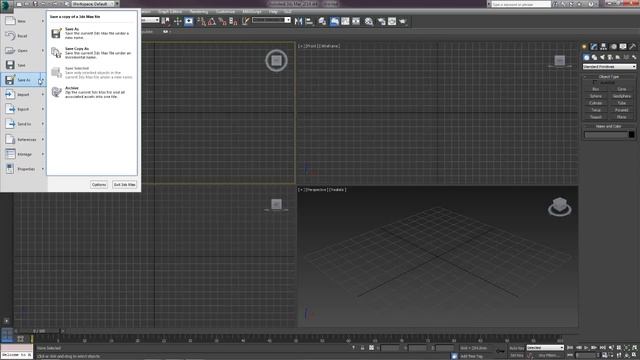The height and width of the screenshot is (360, 640).
Task: Choose Save Copy As from submenu
Action: (91, 53)
